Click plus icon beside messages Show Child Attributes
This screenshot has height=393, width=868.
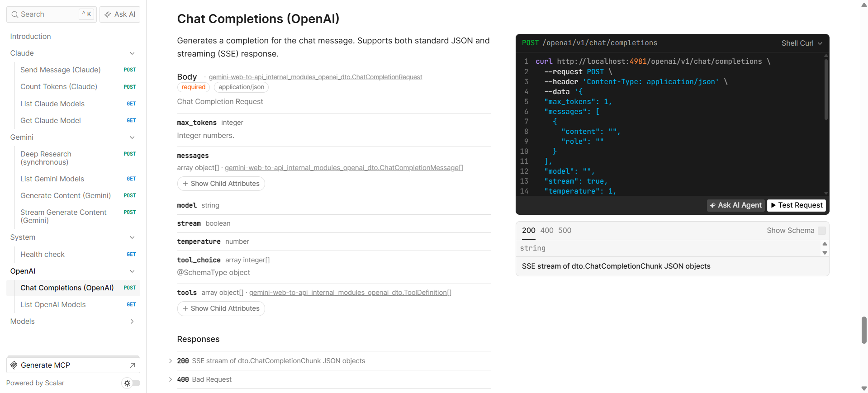(x=185, y=184)
